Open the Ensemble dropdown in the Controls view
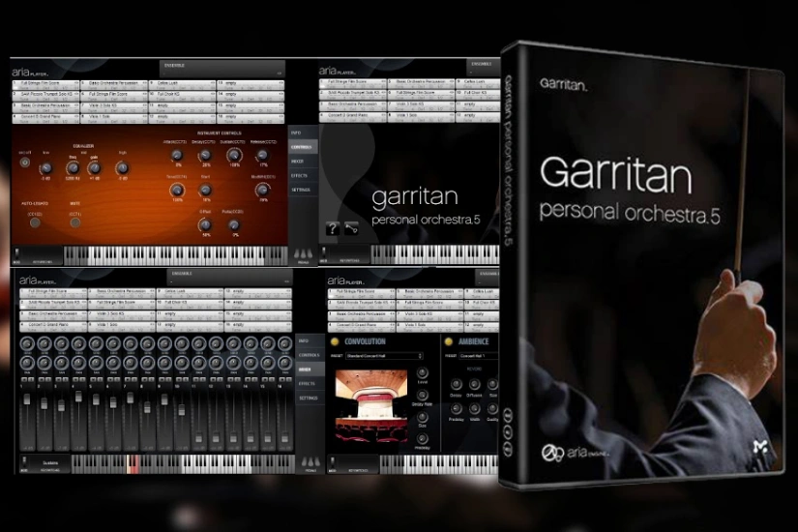The height and width of the screenshot is (532, 798). [x=222, y=70]
